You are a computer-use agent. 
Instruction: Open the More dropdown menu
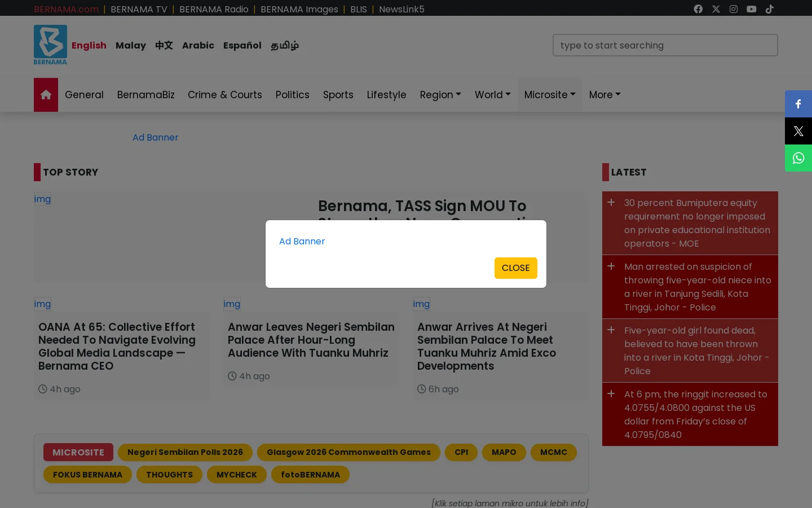604,95
